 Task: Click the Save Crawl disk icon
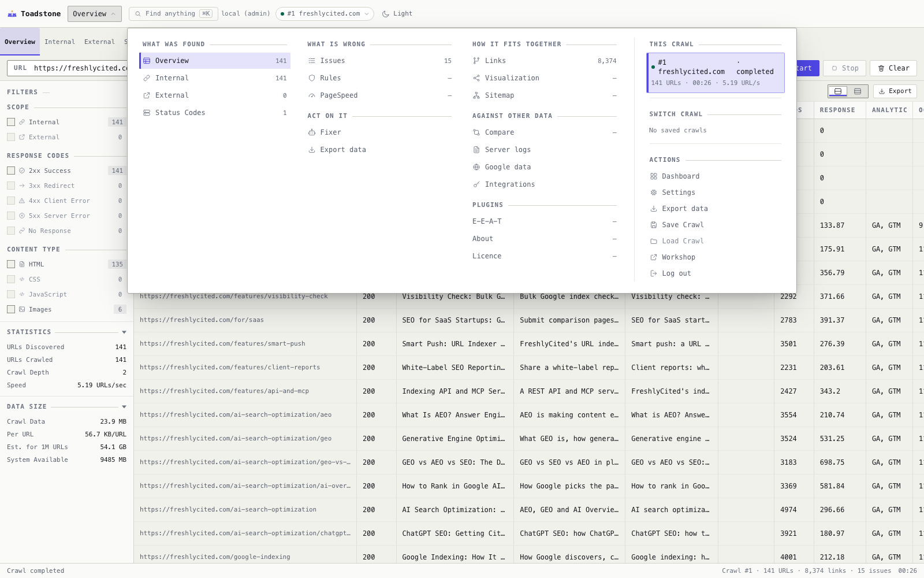[x=654, y=225]
